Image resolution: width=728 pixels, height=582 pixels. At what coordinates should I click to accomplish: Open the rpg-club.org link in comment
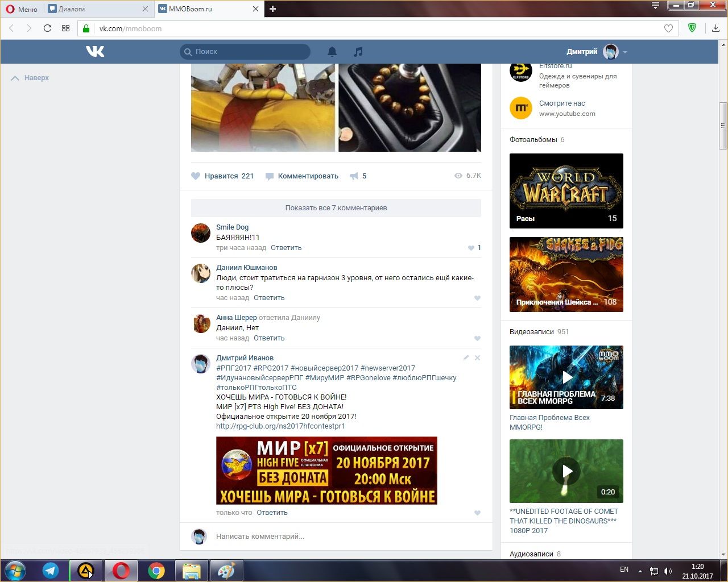pyautogui.click(x=280, y=426)
